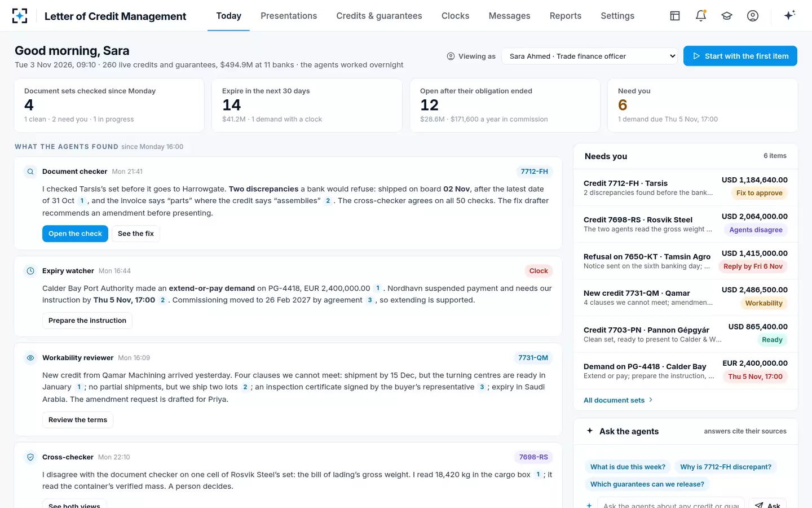Click Review the terms button

pos(78,420)
